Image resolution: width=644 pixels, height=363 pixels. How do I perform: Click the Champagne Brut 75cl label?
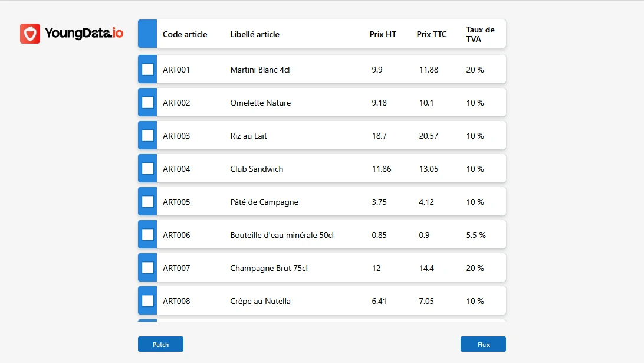point(269,268)
